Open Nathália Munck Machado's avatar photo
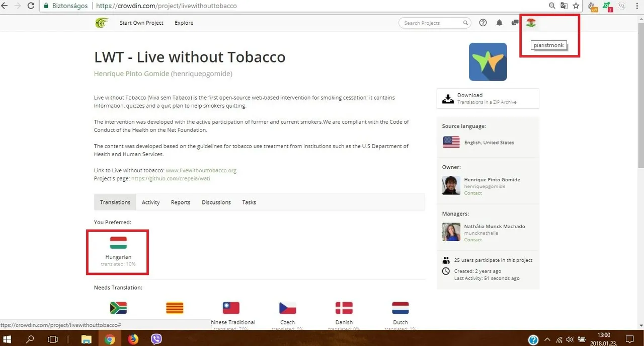 click(451, 232)
